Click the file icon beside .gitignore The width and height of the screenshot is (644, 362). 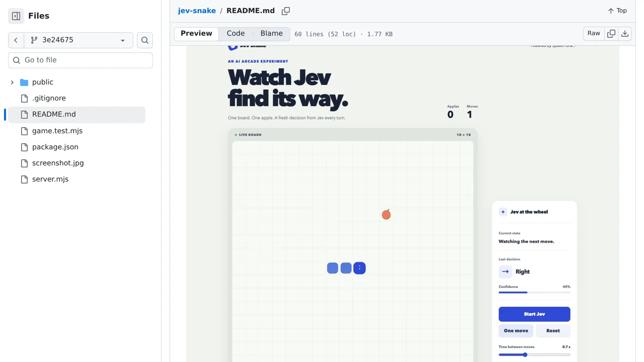click(24, 98)
